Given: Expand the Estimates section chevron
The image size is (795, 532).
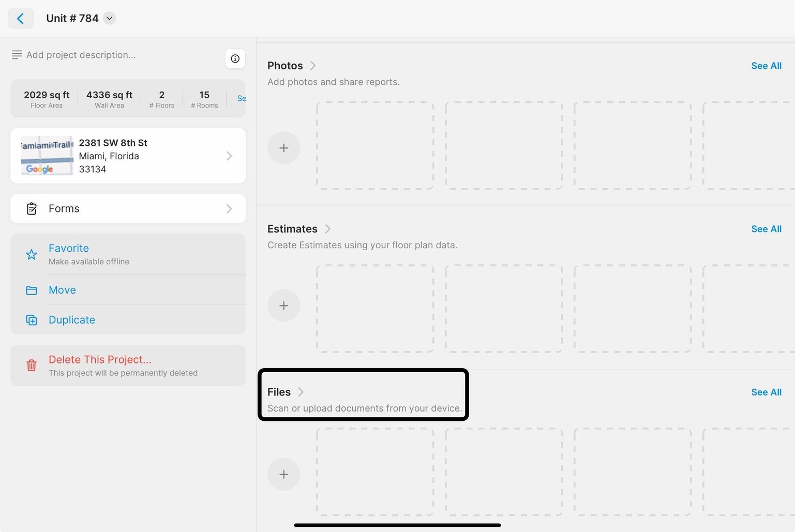Looking at the screenshot, I should click(x=328, y=229).
